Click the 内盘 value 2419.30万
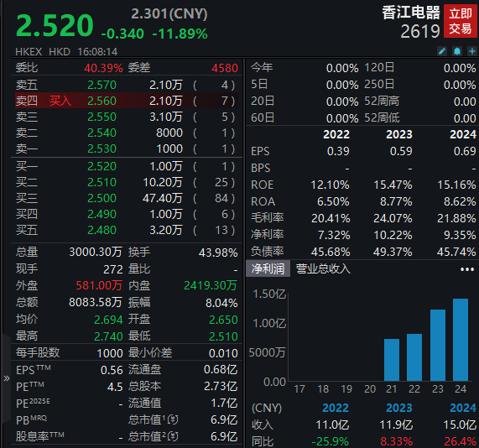This screenshot has height=448, width=479. click(x=211, y=285)
